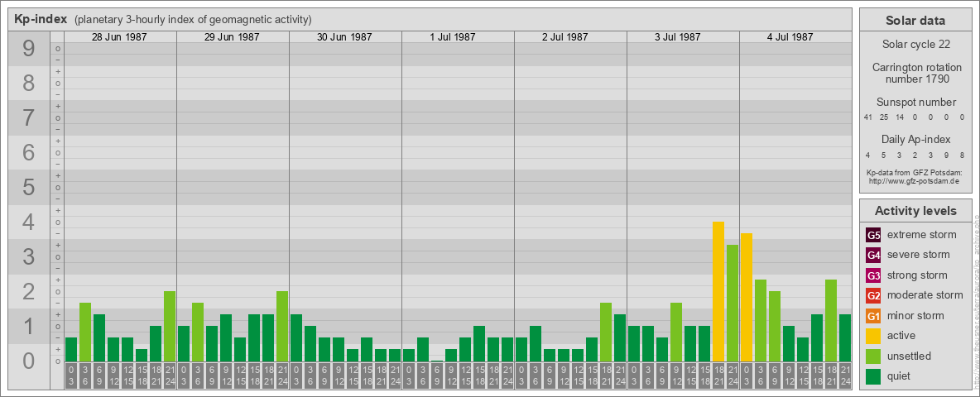The image size is (980, 397).
Task: Click the light green bar for 3 Jul 9-12
Action: (x=676, y=332)
